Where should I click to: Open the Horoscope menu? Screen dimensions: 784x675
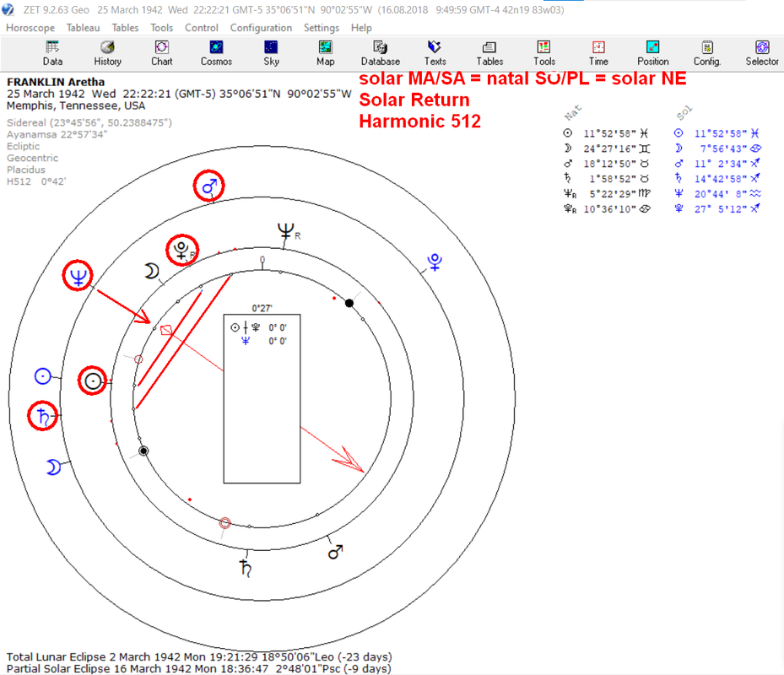pyautogui.click(x=30, y=28)
